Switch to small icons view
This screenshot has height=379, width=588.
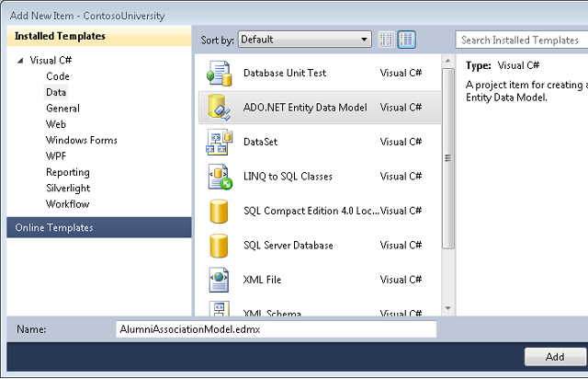[x=386, y=40]
